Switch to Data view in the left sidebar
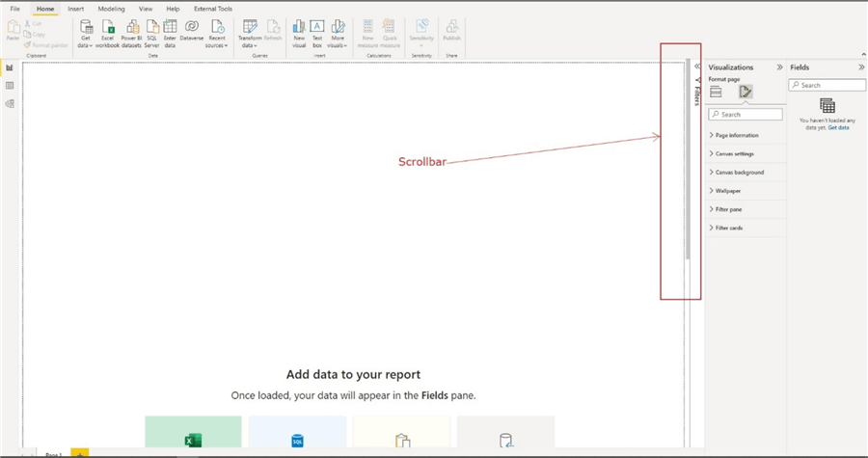868x458 pixels. tap(10, 86)
